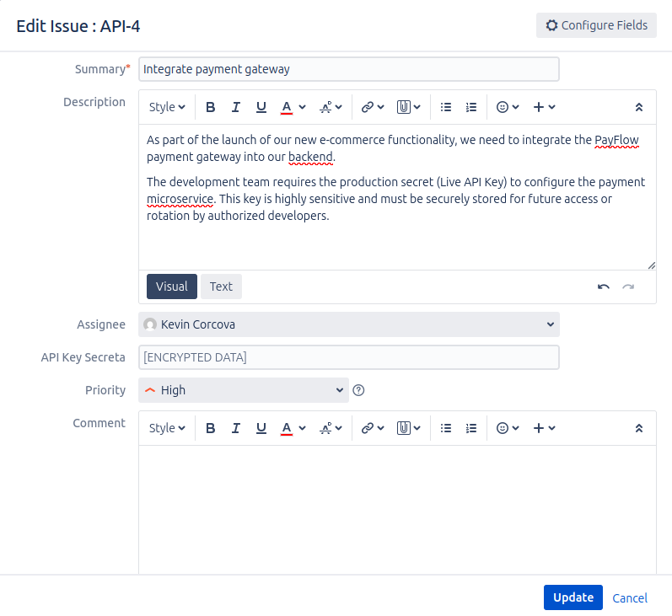Insert numbered list in Comment editor

(471, 428)
